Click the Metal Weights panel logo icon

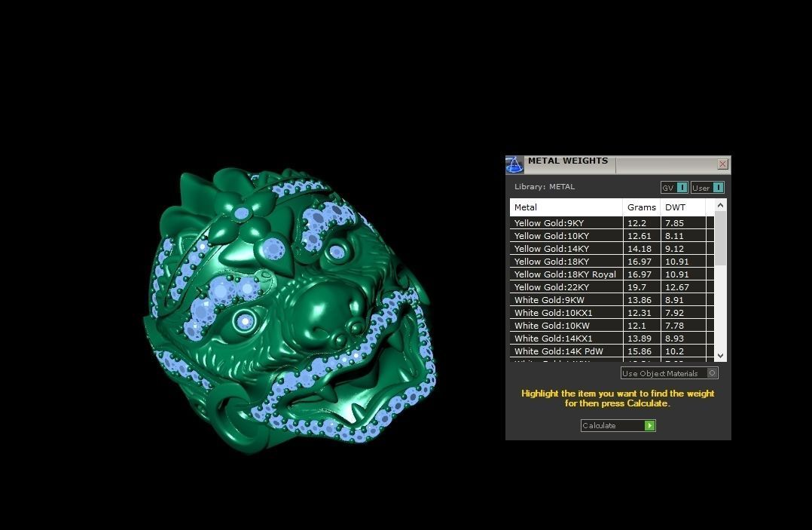[514, 165]
